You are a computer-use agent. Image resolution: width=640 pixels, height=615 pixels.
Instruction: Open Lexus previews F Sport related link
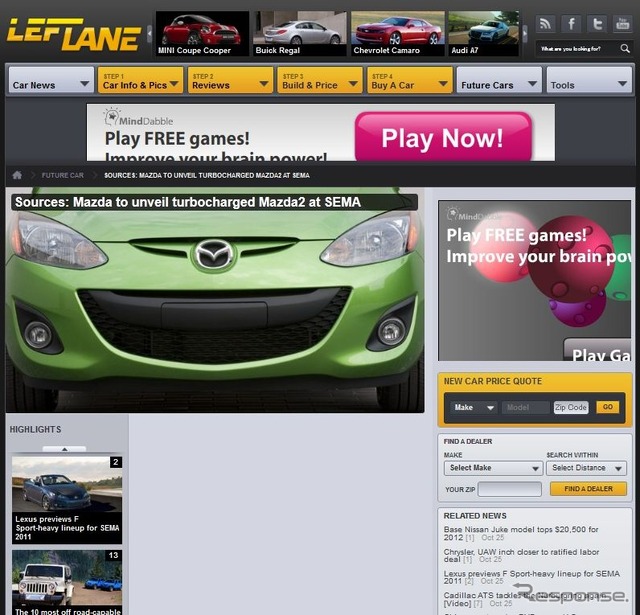click(x=531, y=577)
